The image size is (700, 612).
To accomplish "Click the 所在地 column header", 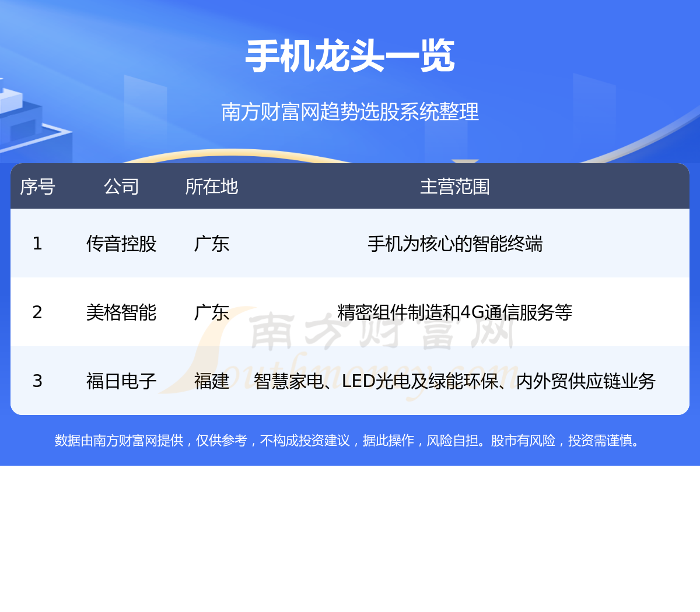I will 212,187.
